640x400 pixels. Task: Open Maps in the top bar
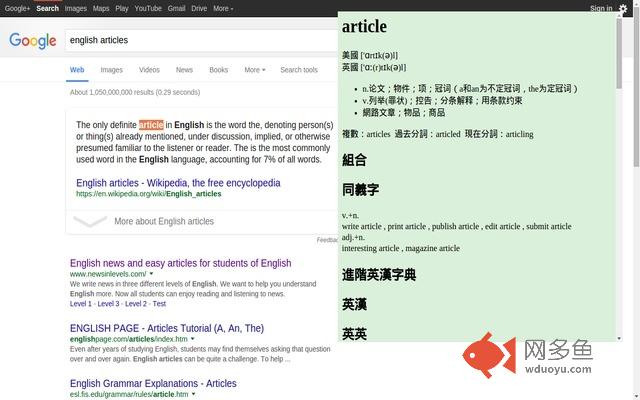101,8
